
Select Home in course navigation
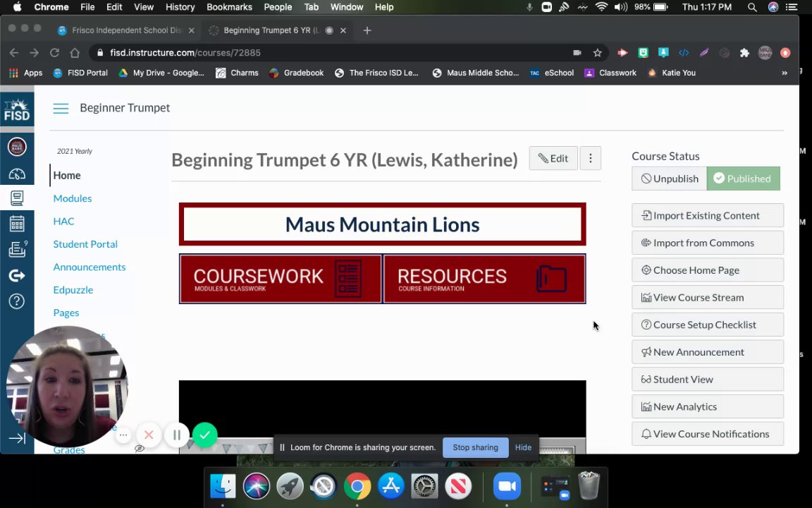tap(67, 175)
